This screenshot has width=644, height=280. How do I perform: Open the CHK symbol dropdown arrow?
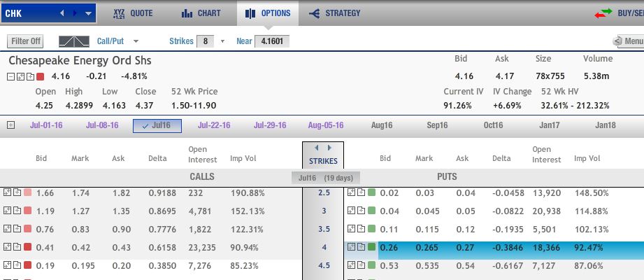click(88, 13)
